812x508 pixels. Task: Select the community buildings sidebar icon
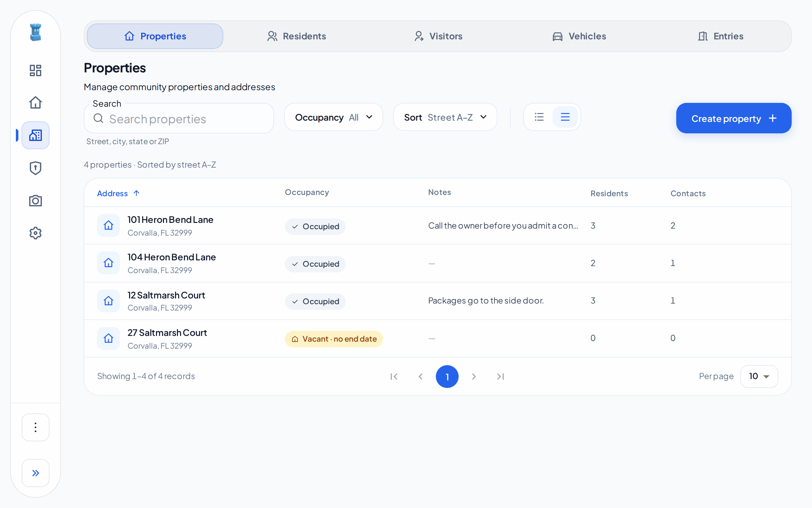(35, 135)
